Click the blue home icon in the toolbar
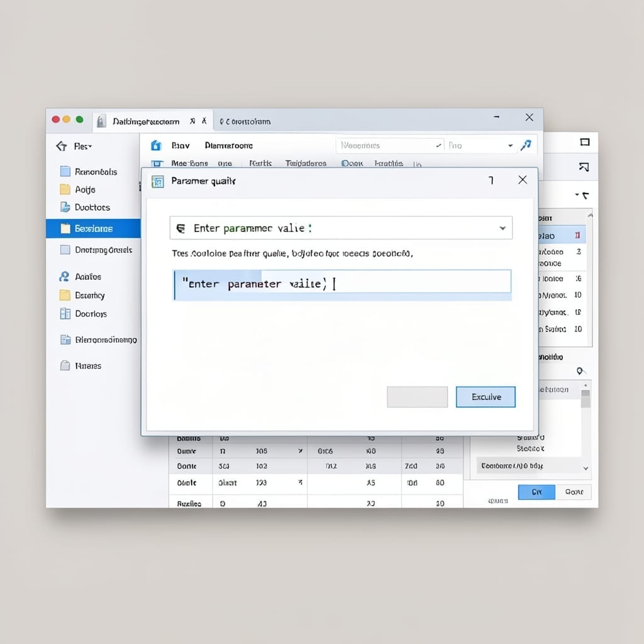The image size is (644, 644). pyautogui.click(x=156, y=145)
